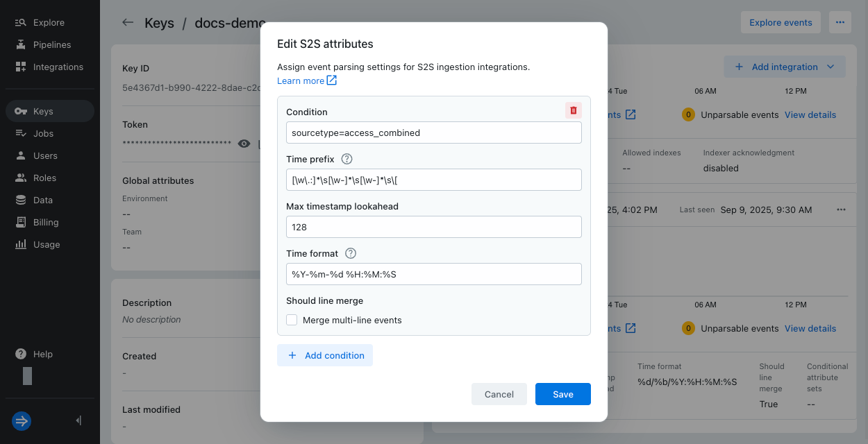Open the Learn more link
Image resolution: width=868 pixels, height=444 pixels.
pos(306,80)
